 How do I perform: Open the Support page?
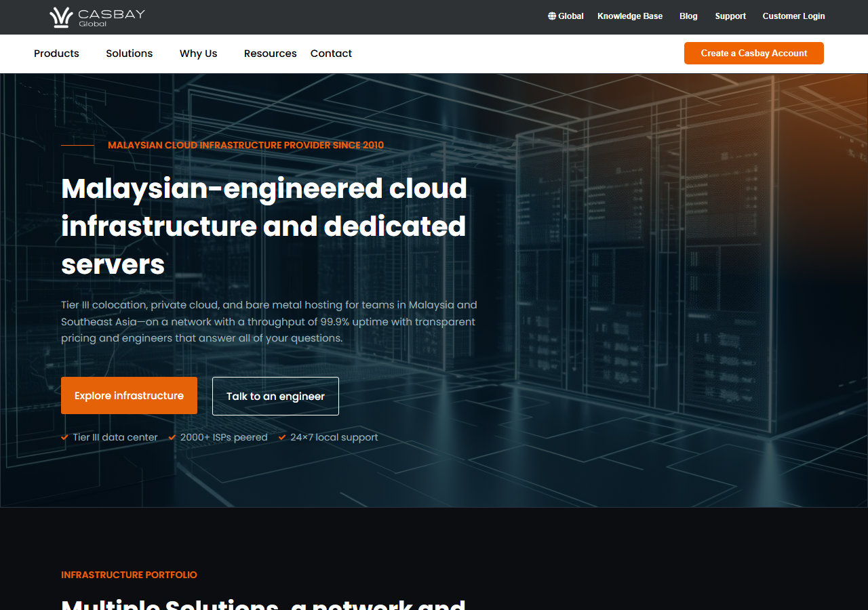730,16
